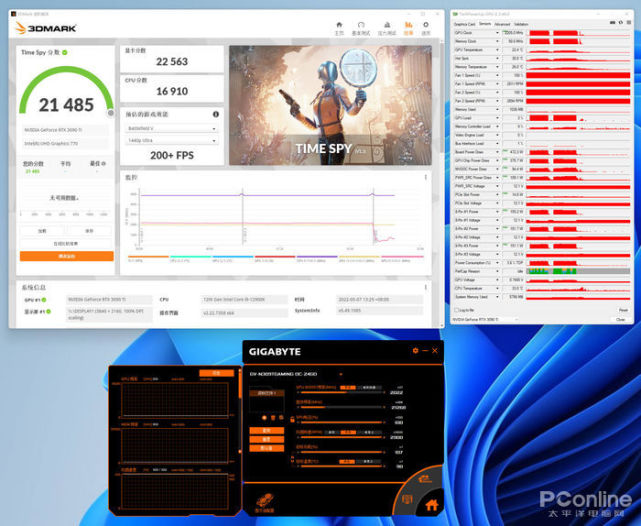Adjust the power target slider in Gigabyte

pos(340,452)
